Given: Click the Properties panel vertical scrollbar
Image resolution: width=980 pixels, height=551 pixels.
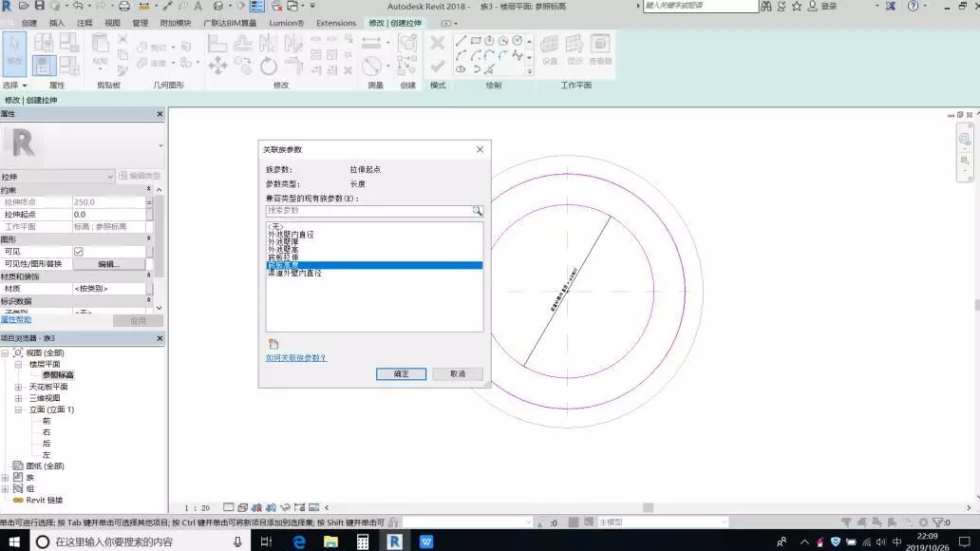Looking at the screenshot, I should [160, 237].
